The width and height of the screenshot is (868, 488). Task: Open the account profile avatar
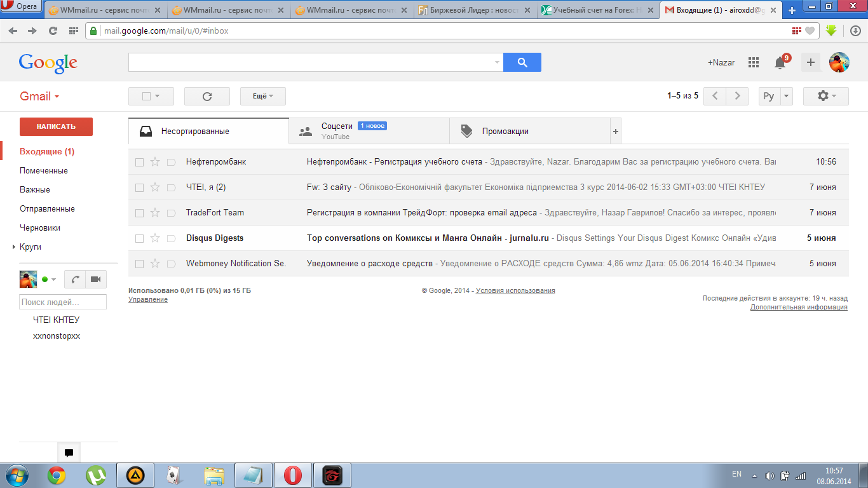click(839, 62)
